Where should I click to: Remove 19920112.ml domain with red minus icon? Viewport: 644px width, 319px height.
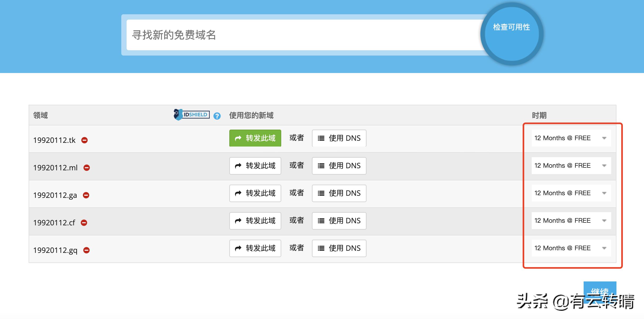(87, 168)
